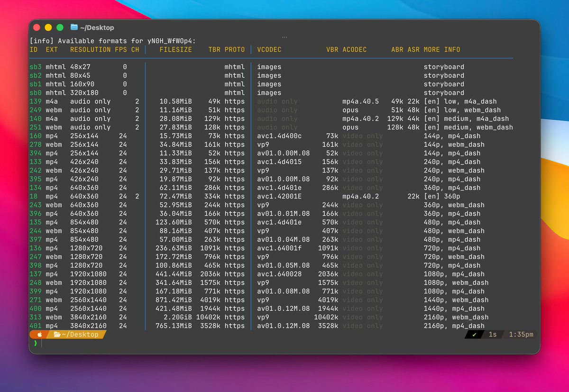569x392 pixels.
Task: Click the RESOLUTION column header
Action: (x=90, y=49)
